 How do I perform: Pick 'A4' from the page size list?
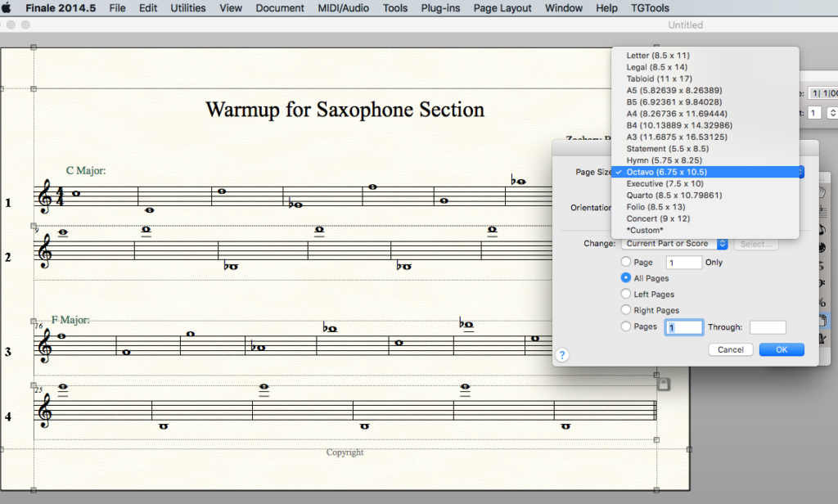(x=676, y=114)
